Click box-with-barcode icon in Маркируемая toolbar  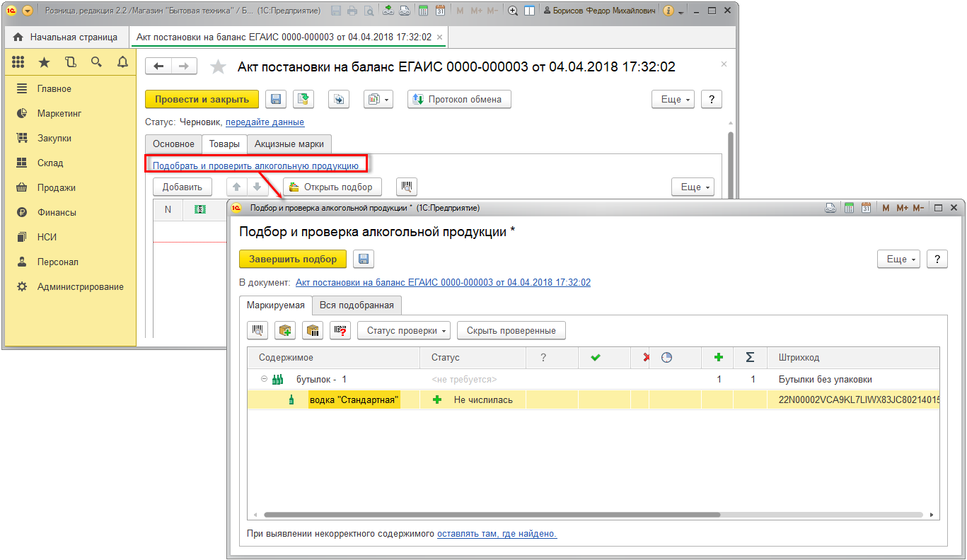(x=313, y=330)
